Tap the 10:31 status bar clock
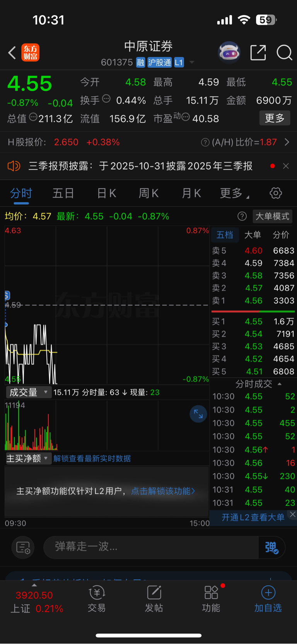297x644 pixels. (x=48, y=20)
